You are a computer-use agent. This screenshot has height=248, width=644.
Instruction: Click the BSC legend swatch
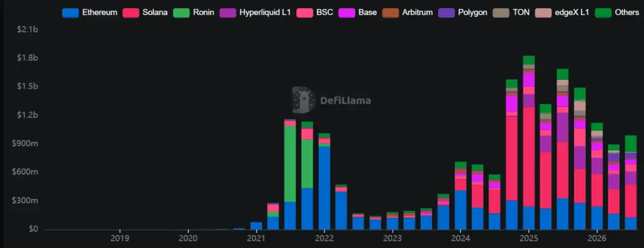(305, 13)
